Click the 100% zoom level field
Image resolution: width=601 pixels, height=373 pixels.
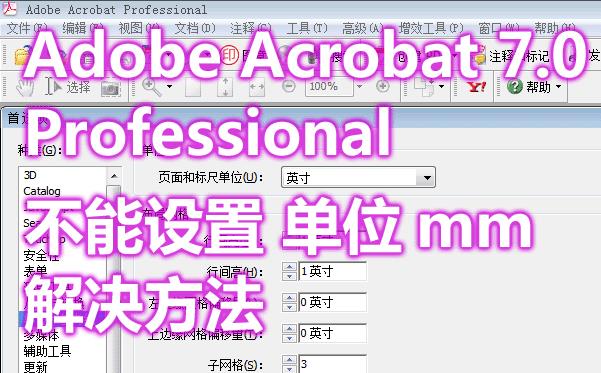click(x=329, y=87)
